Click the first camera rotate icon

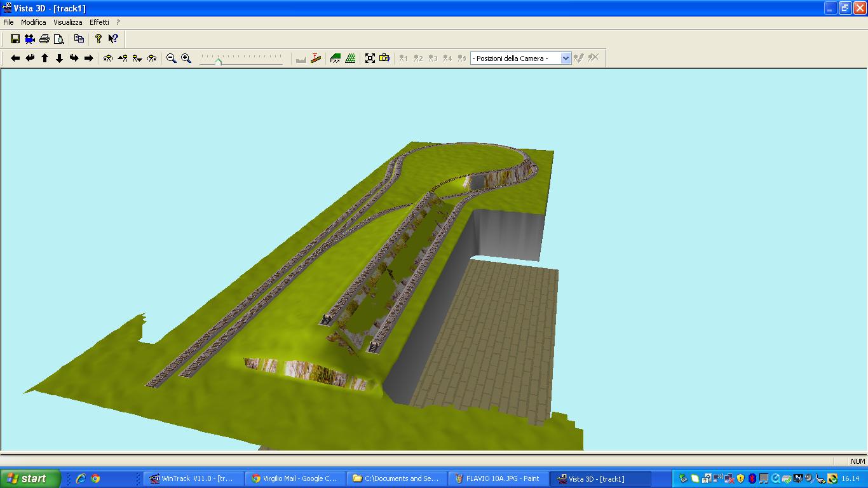pos(108,58)
